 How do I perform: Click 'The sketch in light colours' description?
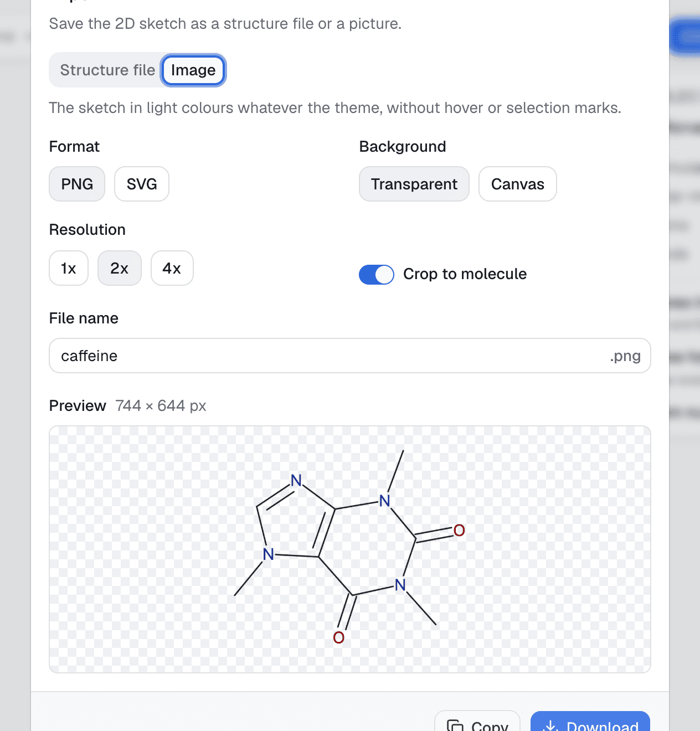click(x=335, y=108)
